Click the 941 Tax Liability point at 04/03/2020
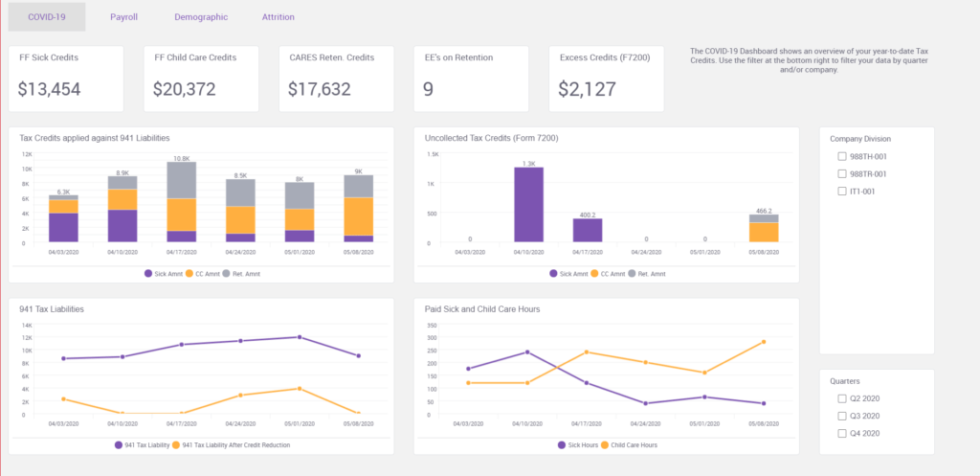 point(64,358)
